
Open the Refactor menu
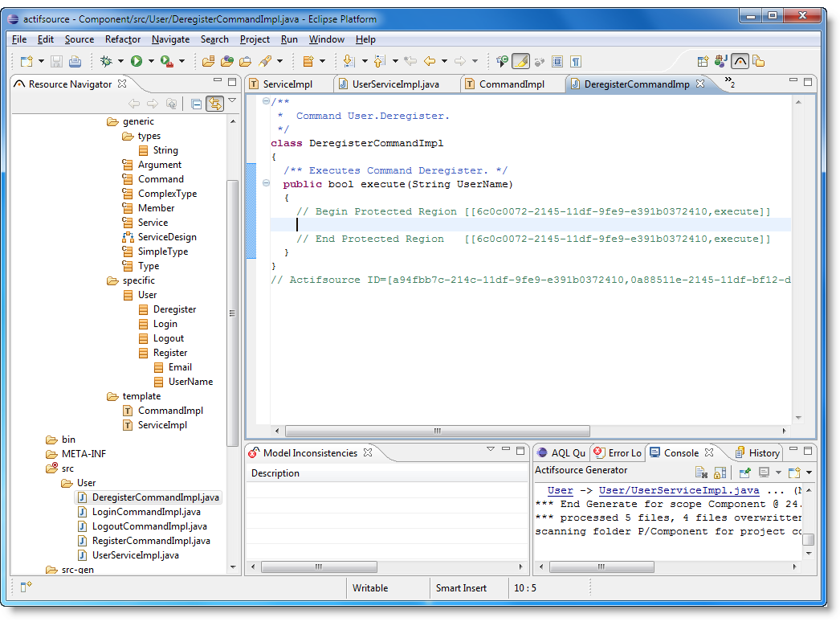pos(122,39)
